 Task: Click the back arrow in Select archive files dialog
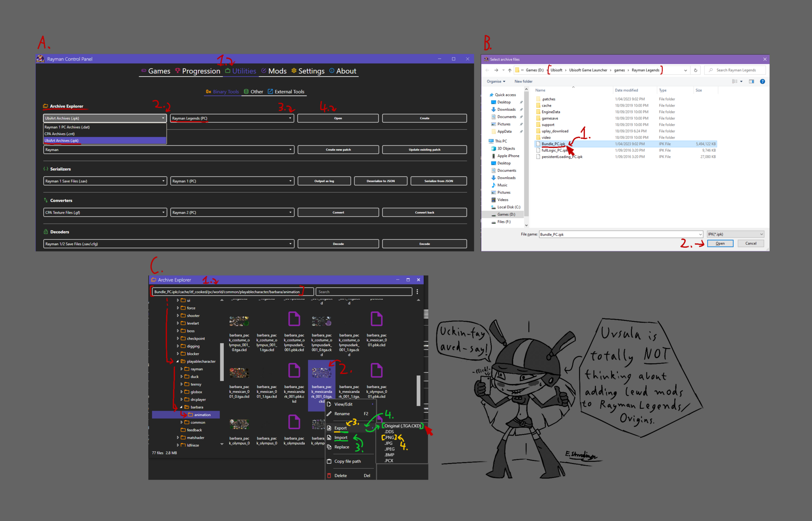click(487, 70)
